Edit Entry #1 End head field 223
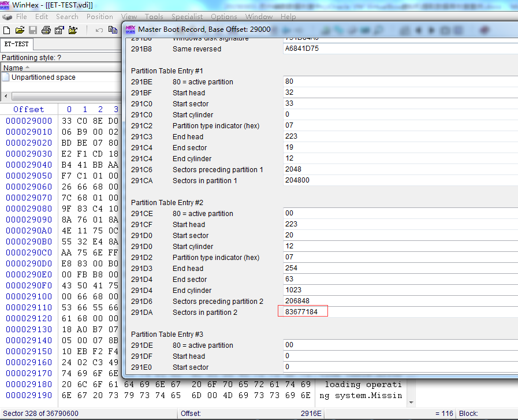 coord(400,136)
